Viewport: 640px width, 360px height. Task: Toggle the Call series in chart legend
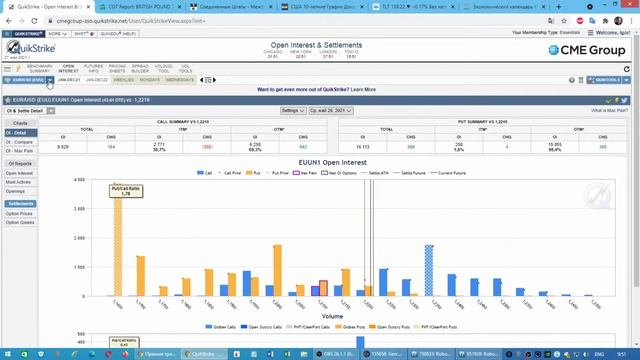pos(204,173)
